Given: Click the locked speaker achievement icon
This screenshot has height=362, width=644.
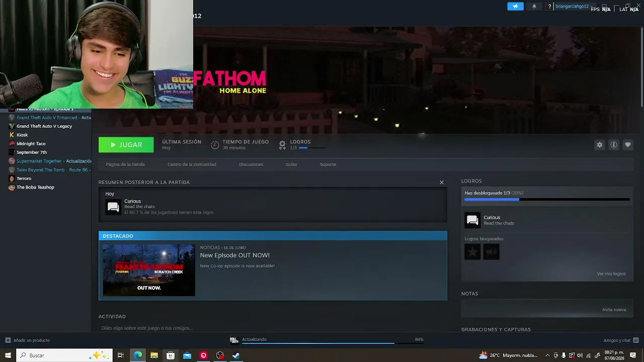Looking at the screenshot, I should pyautogui.click(x=492, y=252).
